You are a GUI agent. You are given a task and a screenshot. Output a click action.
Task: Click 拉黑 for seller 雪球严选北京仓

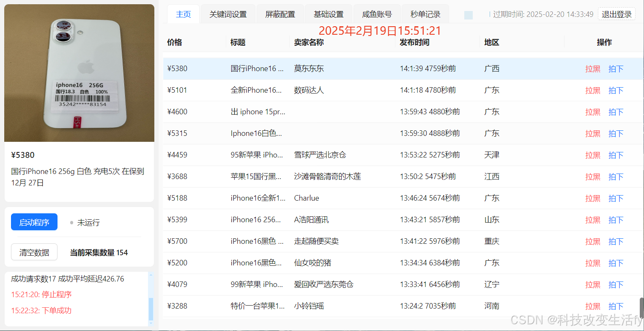[593, 155]
